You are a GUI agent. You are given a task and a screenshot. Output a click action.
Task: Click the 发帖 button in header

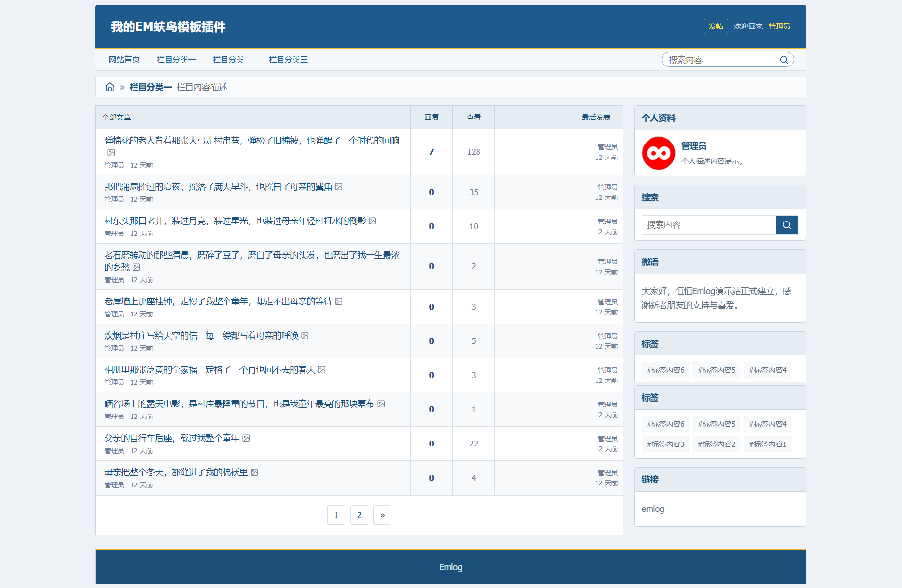tap(716, 26)
